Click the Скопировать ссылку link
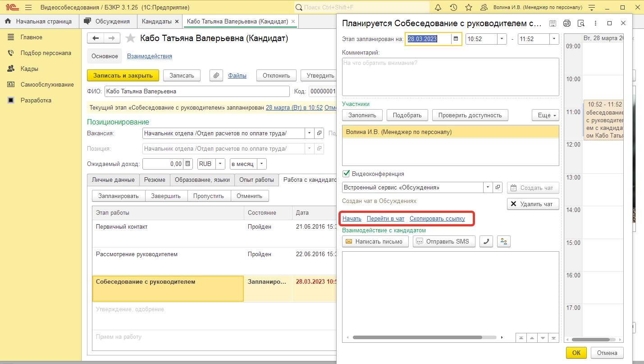 (x=437, y=219)
